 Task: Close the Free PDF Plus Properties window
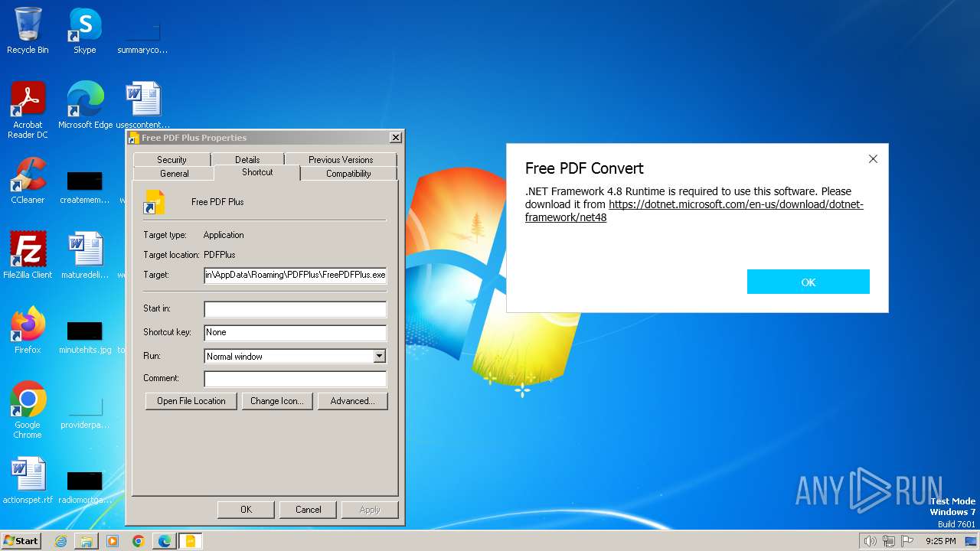(x=395, y=138)
